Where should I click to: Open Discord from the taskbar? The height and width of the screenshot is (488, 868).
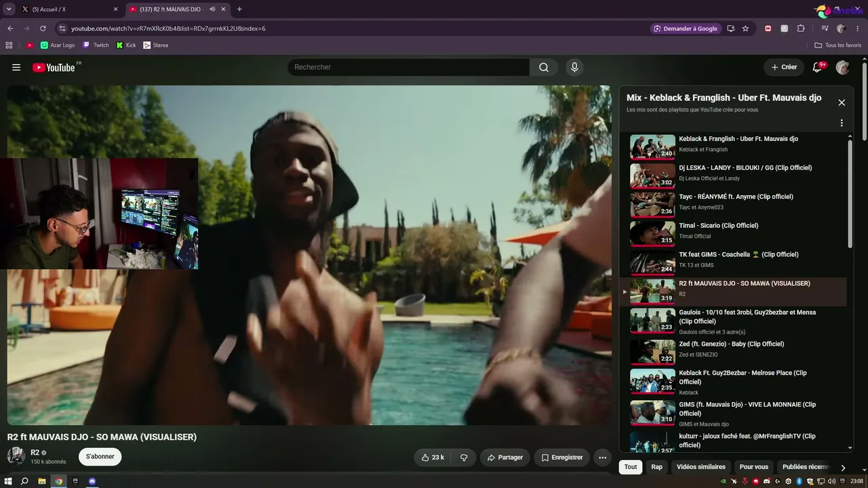92,481
